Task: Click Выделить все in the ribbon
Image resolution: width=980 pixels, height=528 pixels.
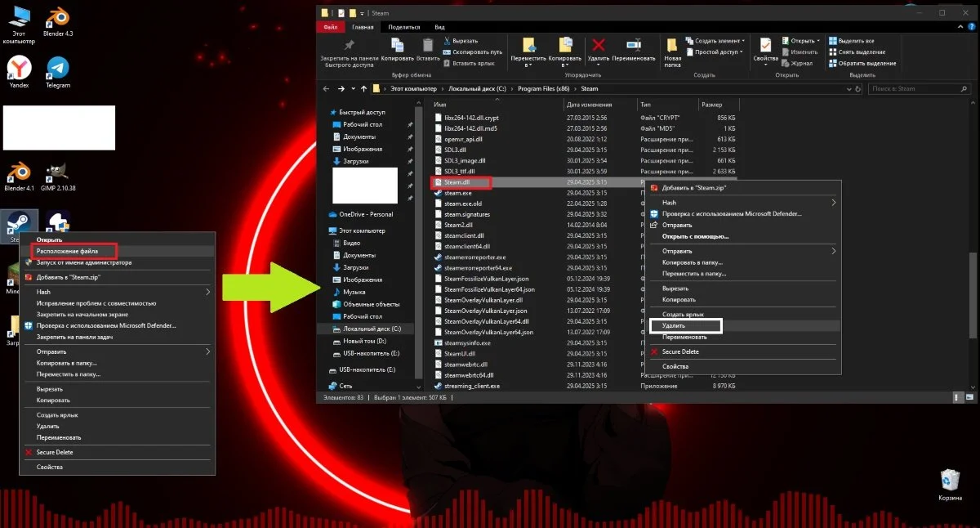Action: click(x=852, y=40)
